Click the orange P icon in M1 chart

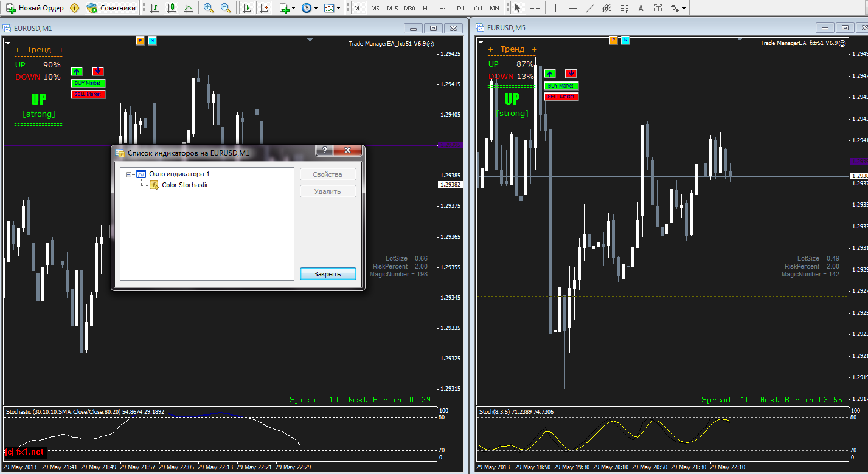coord(140,41)
